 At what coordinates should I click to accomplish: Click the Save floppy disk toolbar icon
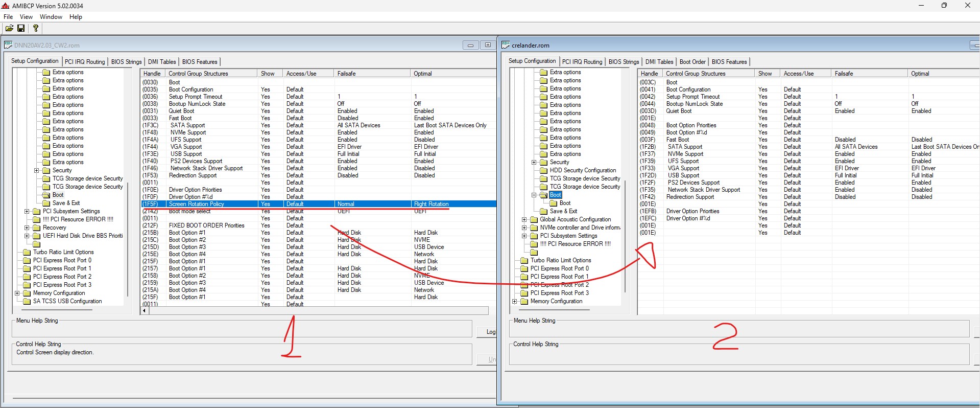21,28
